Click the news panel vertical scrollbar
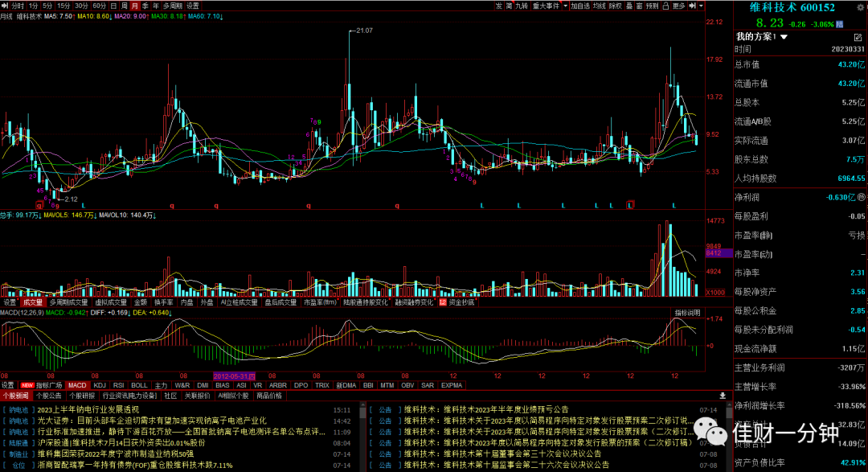This screenshot has height=472, width=868. (362, 435)
